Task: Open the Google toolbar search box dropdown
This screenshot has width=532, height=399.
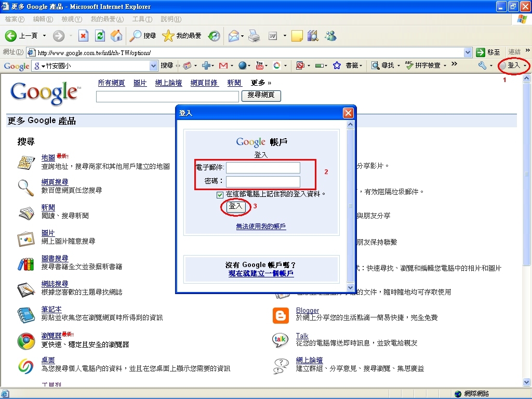Action: click(x=154, y=66)
